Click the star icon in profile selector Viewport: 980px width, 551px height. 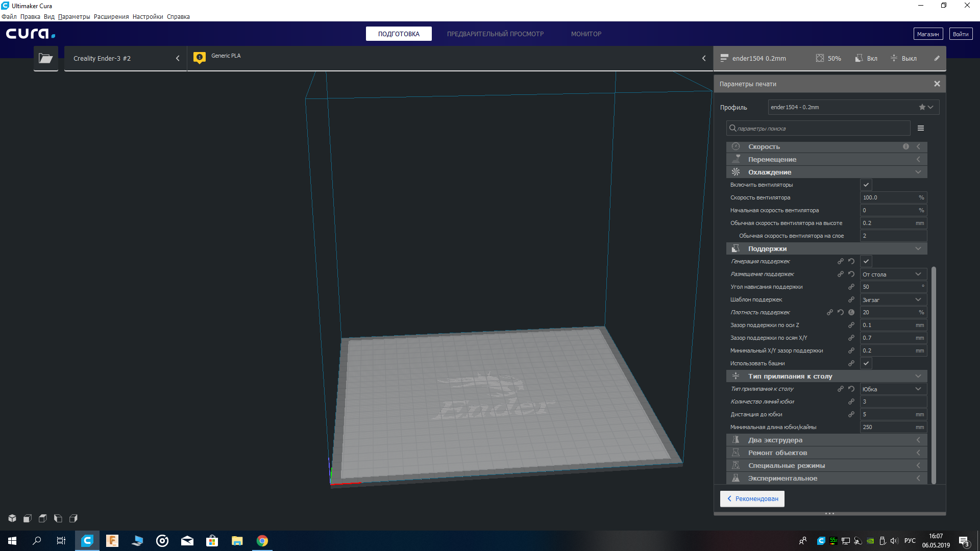[x=922, y=107]
